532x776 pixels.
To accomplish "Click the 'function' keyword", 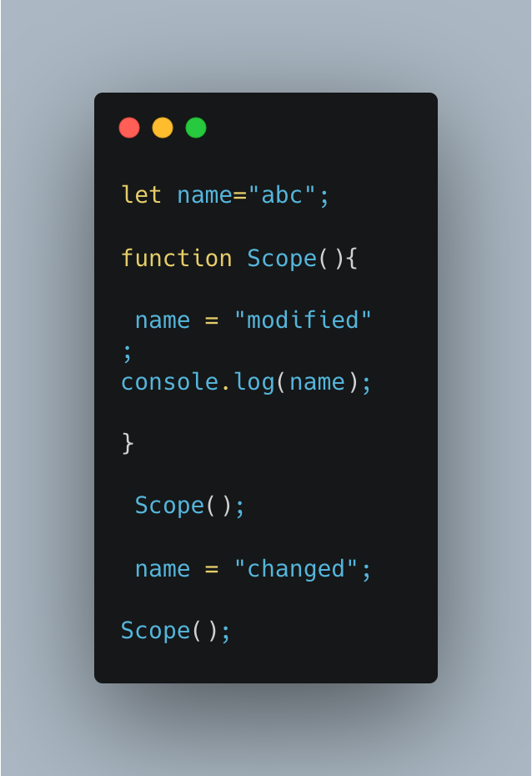I will pyautogui.click(x=177, y=259).
